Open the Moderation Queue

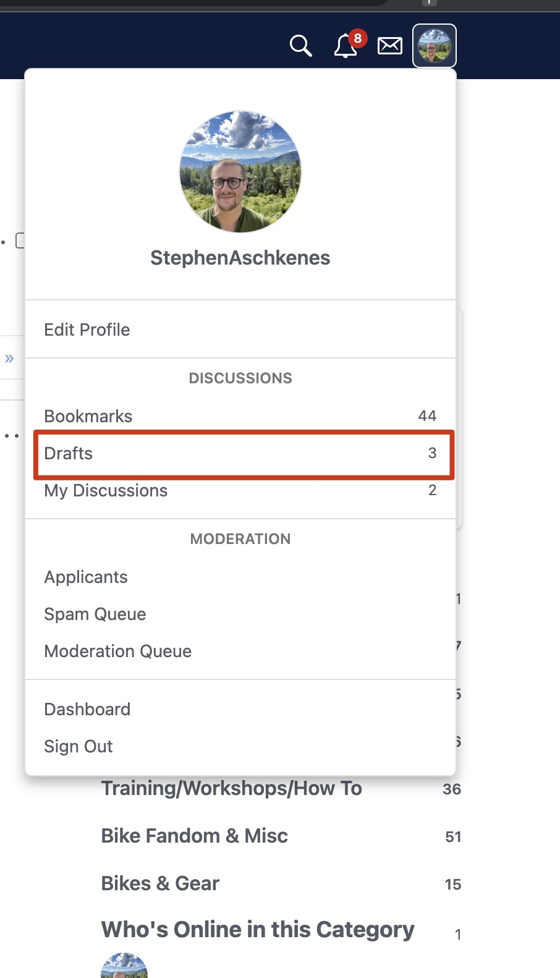(x=240, y=651)
